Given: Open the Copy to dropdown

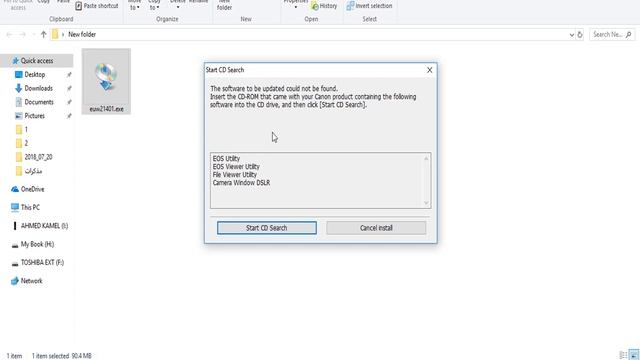Looking at the screenshot, I should (x=154, y=5).
